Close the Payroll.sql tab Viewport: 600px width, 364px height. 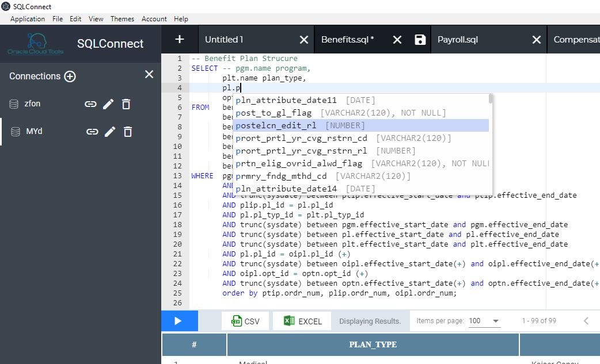[537, 40]
